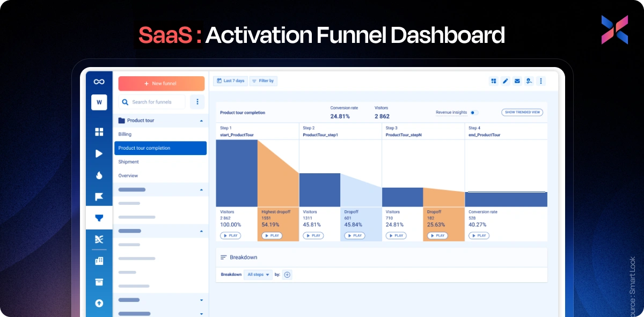Click the Breakdown section heading

click(244, 257)
